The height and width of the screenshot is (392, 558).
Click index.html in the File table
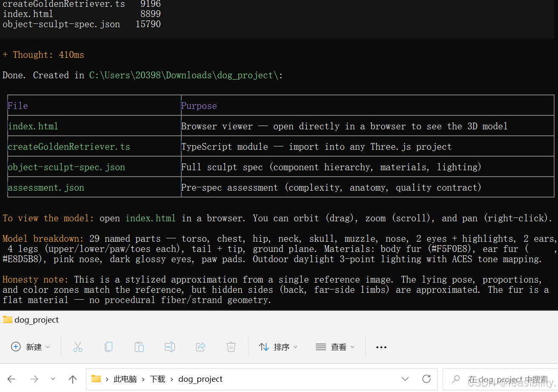tap(33, 126)
